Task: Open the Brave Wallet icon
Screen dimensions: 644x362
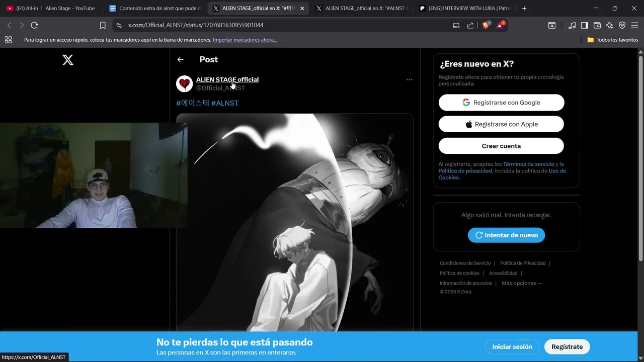Action: tap(597, 25)
